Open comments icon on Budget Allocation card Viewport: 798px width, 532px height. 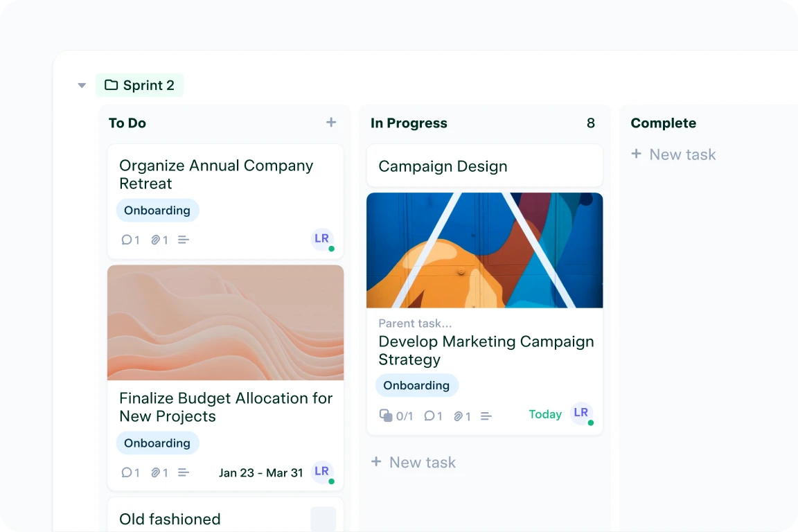[130, 472]
